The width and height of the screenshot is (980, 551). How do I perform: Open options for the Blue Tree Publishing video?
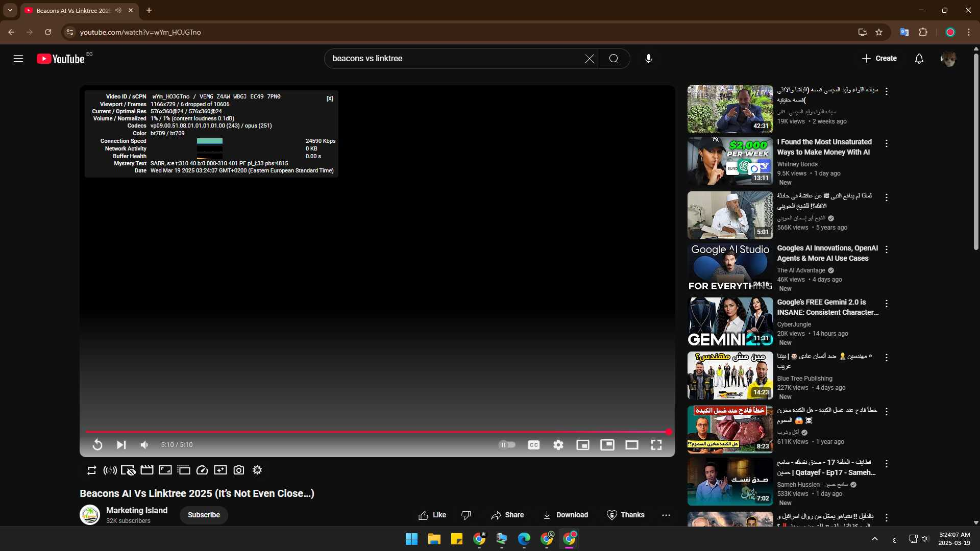887,358
